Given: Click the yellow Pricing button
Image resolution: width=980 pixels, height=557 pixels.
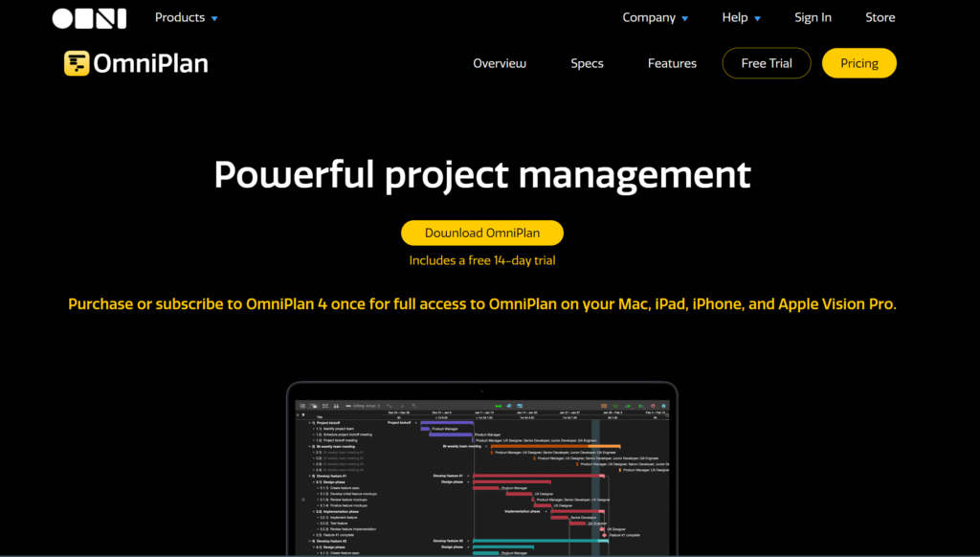Looking at the screenshot, I should pyautogui.click(x=858, y=63).
